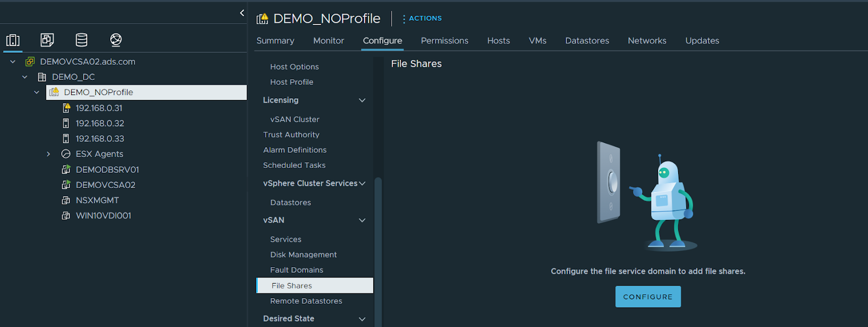Select host 192.168.0.33 in tree

100,139
